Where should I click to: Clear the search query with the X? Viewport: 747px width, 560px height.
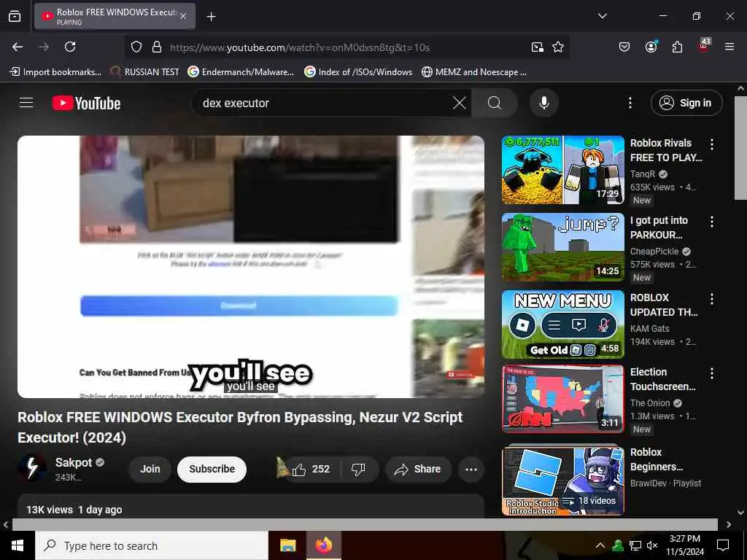pyautogui.click(x=460, y=103)
